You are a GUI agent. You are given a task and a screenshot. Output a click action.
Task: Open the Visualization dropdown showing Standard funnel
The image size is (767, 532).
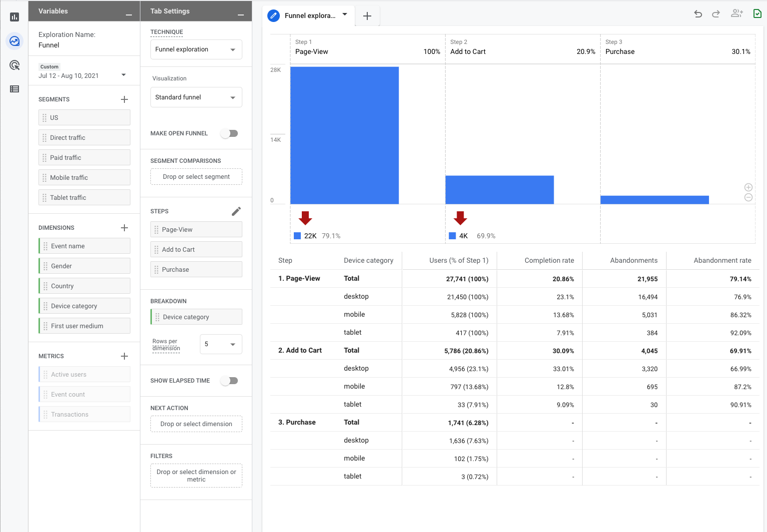point(196,97)
